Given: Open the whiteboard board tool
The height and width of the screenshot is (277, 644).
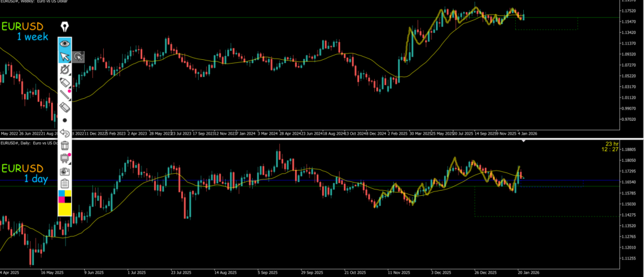Looking at the screenshot, I should [x=64, y=158].
